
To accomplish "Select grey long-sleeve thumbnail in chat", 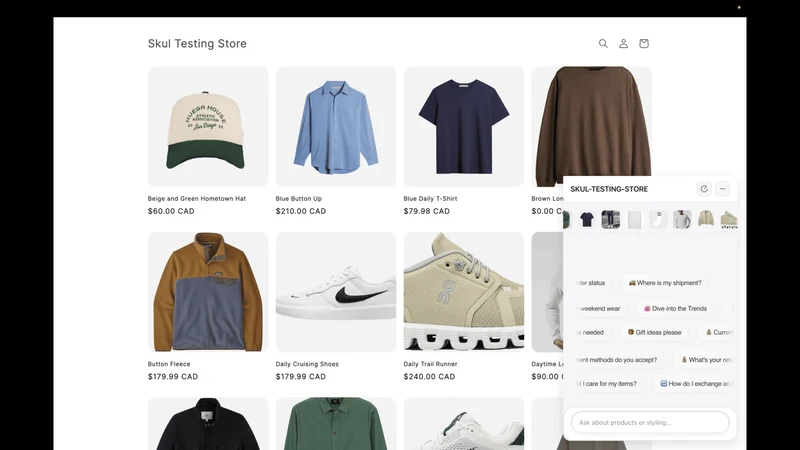I will [x=682, y=219].
